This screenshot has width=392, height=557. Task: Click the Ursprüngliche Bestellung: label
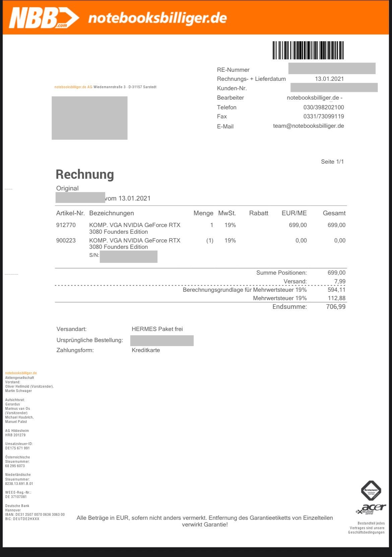pos(90,340)
